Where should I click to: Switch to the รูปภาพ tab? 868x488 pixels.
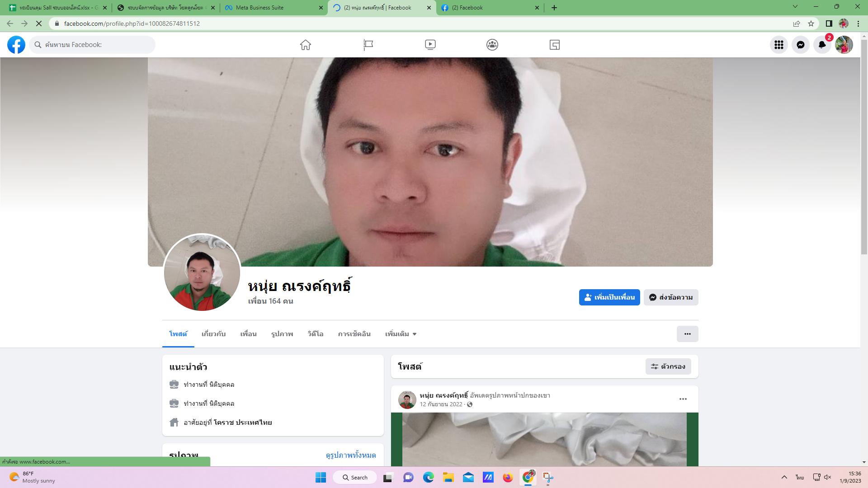[282, 334]
